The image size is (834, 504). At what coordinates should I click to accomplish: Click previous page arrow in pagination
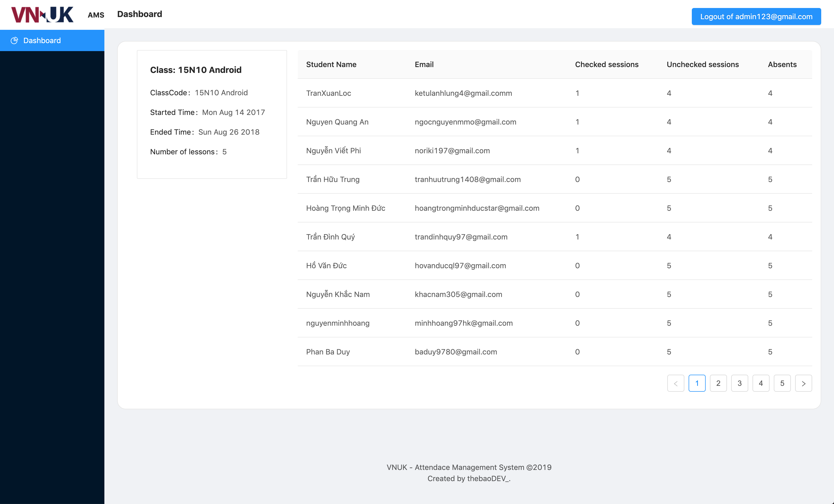(x=675, y=383)
